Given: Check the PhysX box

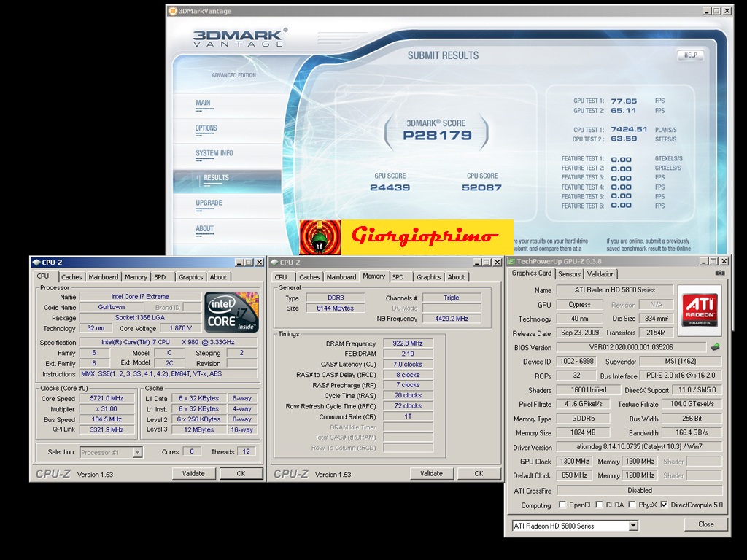Looking at the screenshot, I should point(632,505).
